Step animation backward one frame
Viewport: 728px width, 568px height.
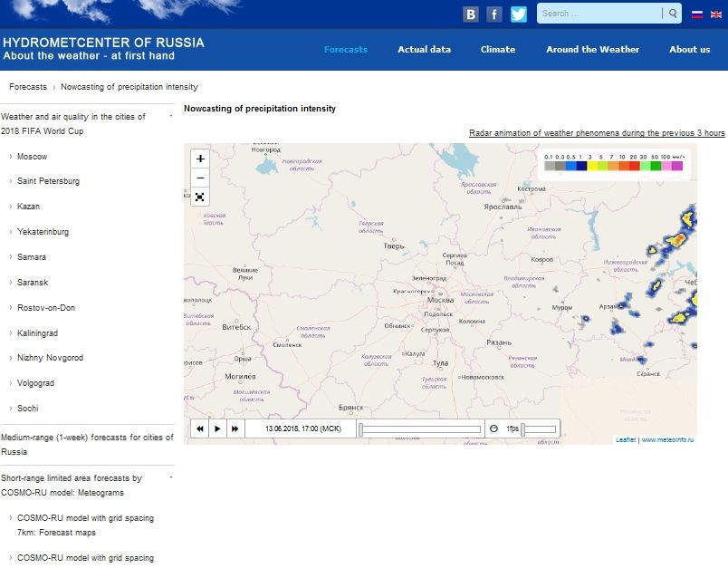click(x=199, y=428)
